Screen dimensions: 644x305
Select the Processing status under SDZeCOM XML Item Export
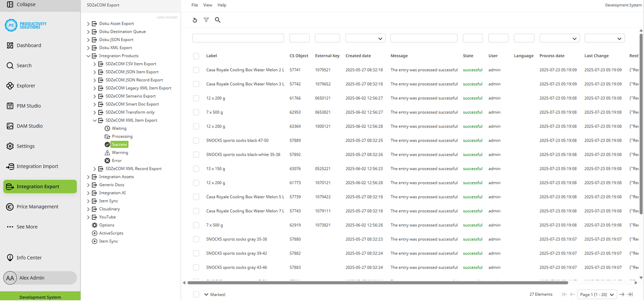(x=106, y=136)
